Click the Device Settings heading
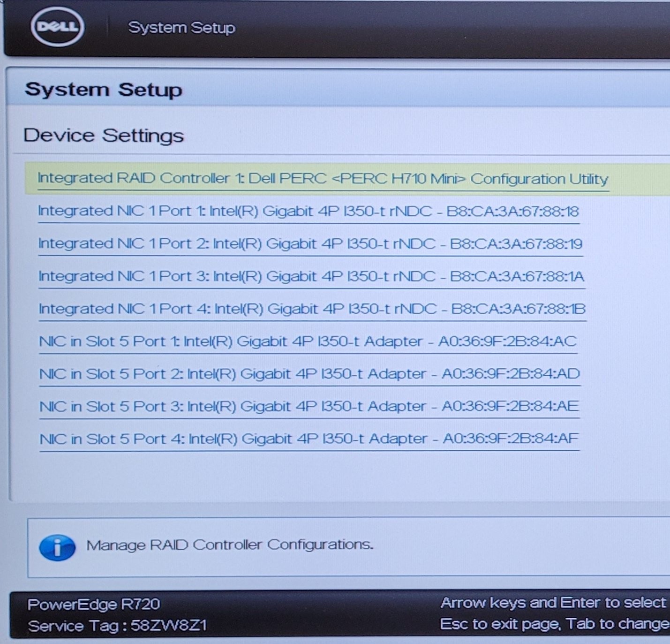Image resolution: width=670 pixels, height=644 pixels. [104, 136]
